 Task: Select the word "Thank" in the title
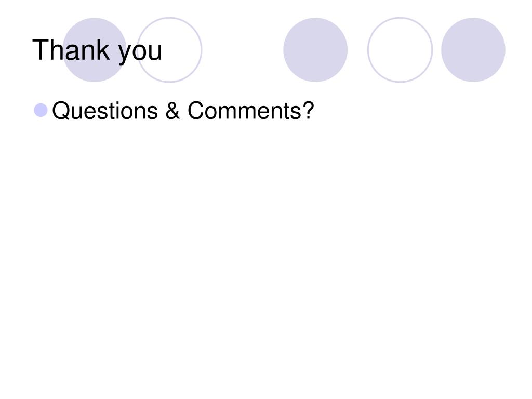(71, 49)
